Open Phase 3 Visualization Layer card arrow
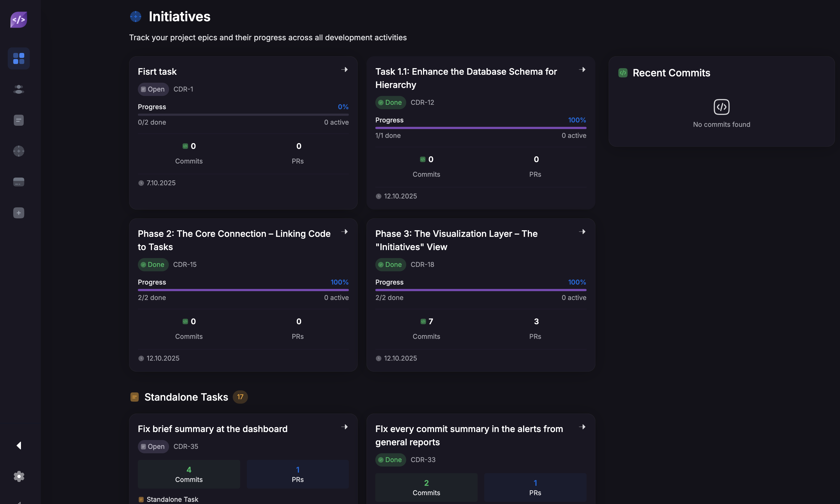This screenshot has height=504, width=840. click(x=582, y=232)
